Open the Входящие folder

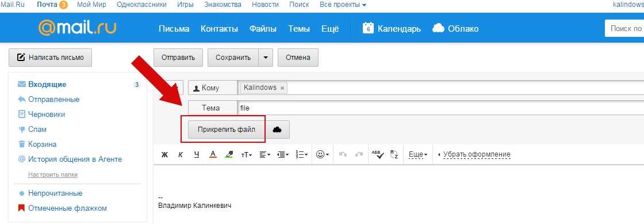pos(47,85)
